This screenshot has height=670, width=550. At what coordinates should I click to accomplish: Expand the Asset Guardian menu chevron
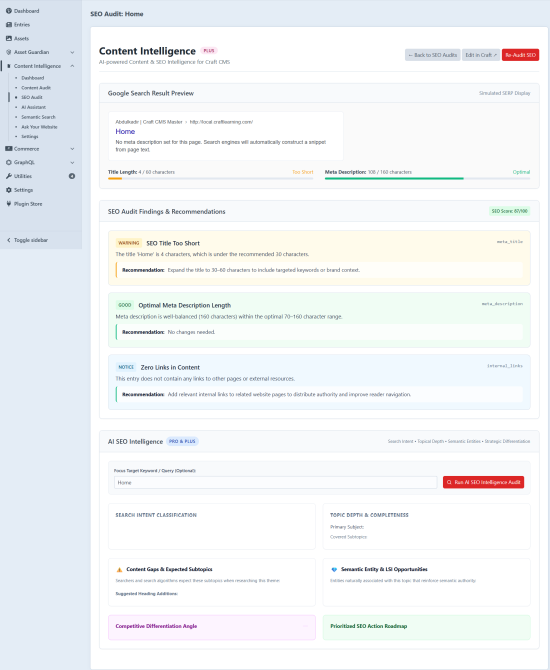(72, 52)
